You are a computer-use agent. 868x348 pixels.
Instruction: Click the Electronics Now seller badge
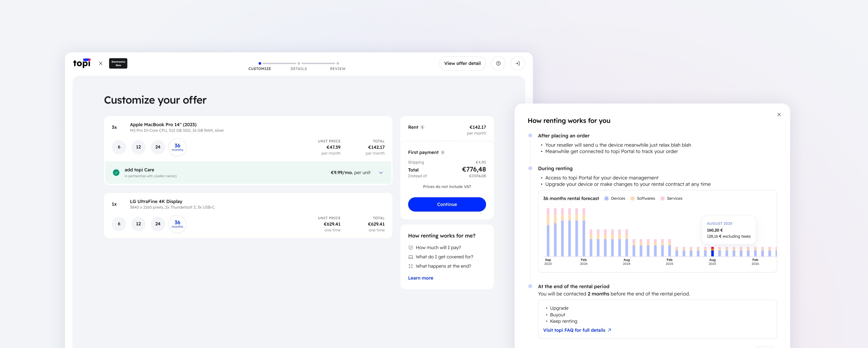coord(118,63)
